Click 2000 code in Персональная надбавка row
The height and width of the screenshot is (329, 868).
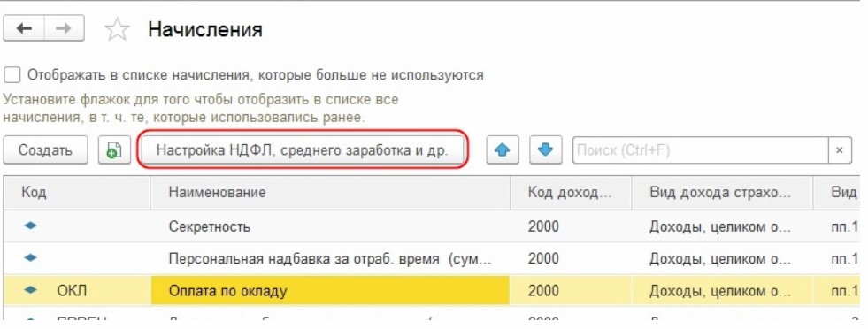[543, 259]
